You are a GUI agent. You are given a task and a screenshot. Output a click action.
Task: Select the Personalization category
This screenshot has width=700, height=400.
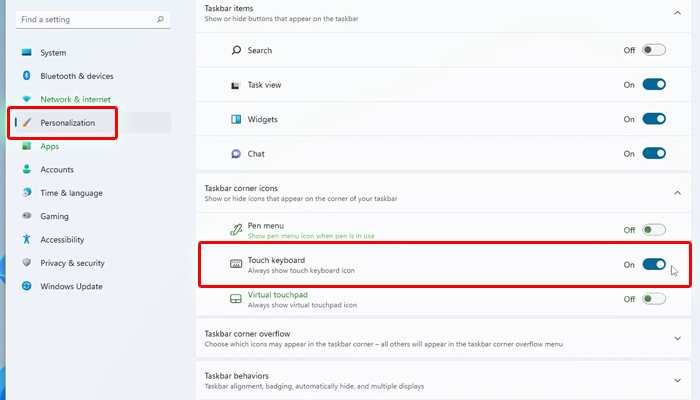coord(93,122)
